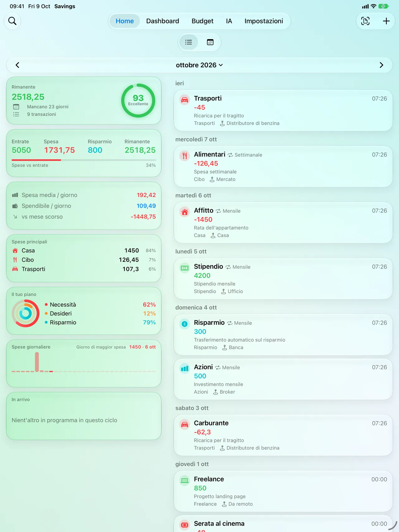Screen dimensions: 399x532
Task: Switch to the Dashboard tab
Action: (x=163, y=21)
